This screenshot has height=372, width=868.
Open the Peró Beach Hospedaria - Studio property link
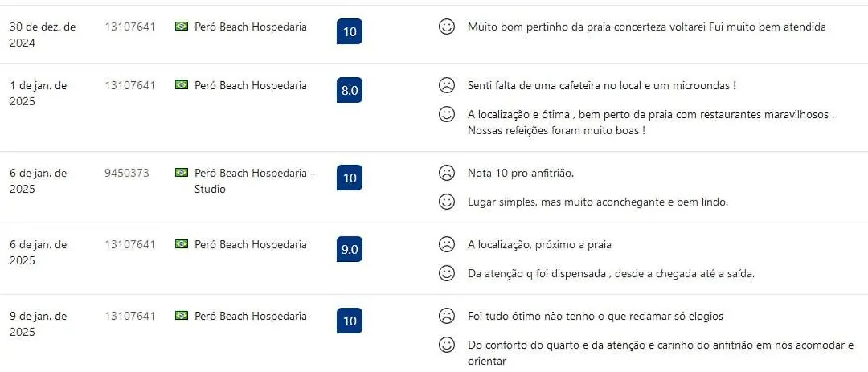[x=255, y=181]
